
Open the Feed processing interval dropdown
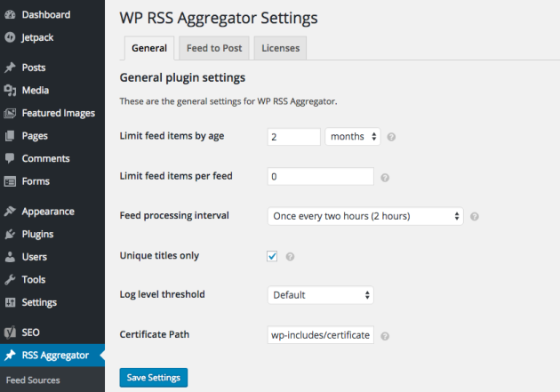(365, 216)
